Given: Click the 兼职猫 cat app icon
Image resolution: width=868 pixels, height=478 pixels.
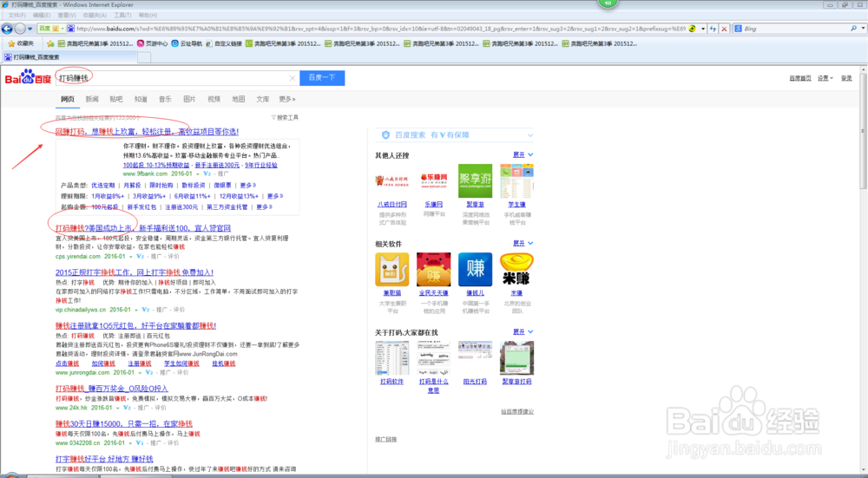Looking at the screenshot, I should pos(392,270).
